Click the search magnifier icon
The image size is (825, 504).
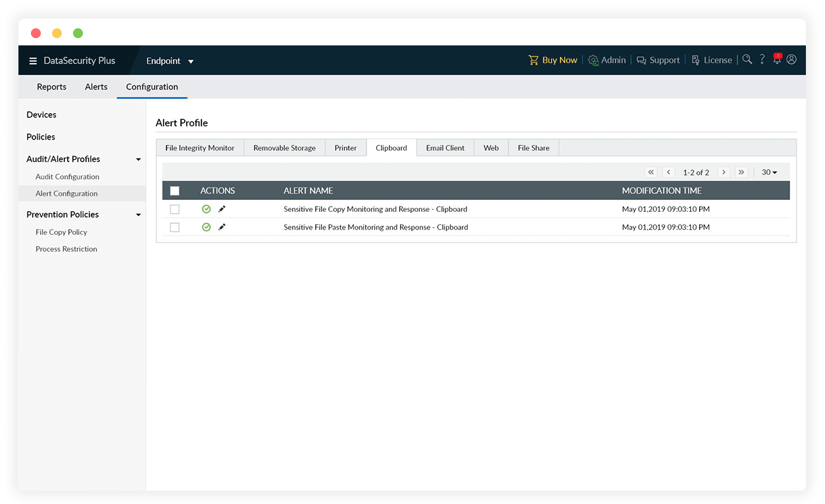[x=747, y=60]
